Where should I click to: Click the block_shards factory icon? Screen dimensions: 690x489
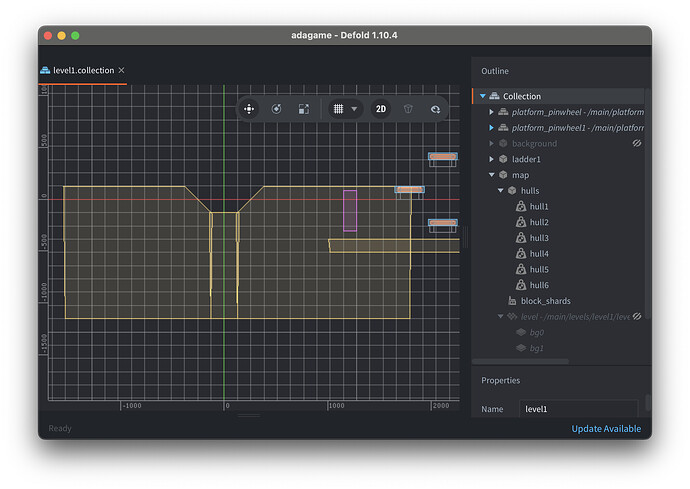[512, 301]
